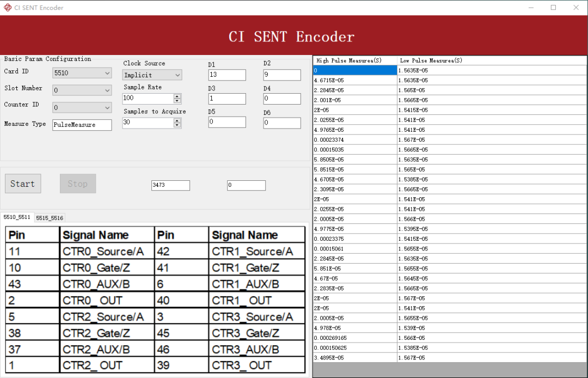Screen dimensions: 588x378
Task: Select the D6 input field
Action: pyautogui.click(x=281, y=123)
